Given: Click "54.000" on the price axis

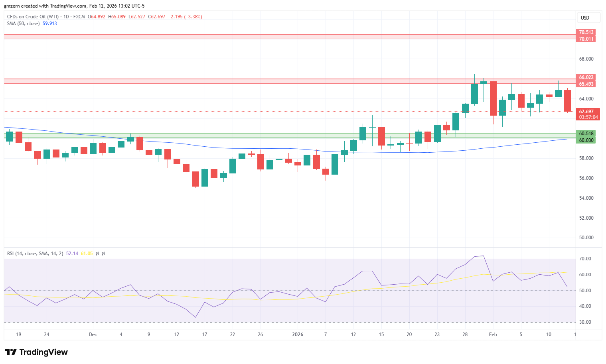Looking at the screenshot, I should click(586, 198).
